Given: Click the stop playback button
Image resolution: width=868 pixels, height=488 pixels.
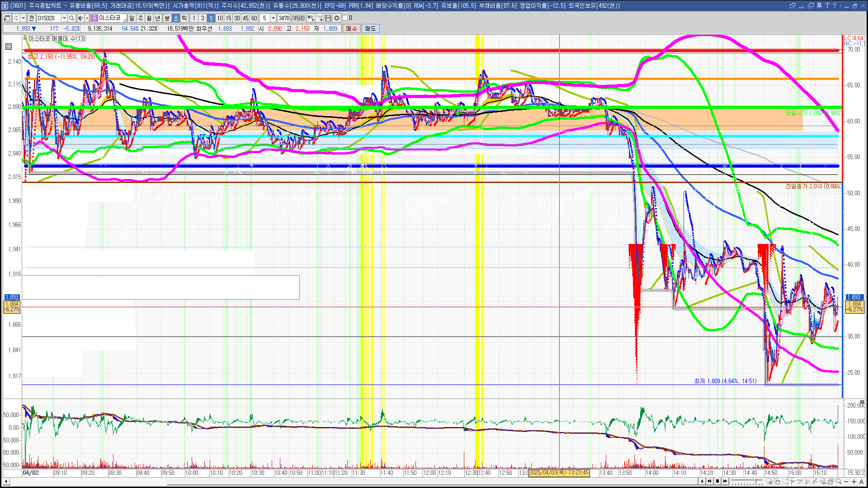Looking at the screenshot, I should tap(717, 481).
